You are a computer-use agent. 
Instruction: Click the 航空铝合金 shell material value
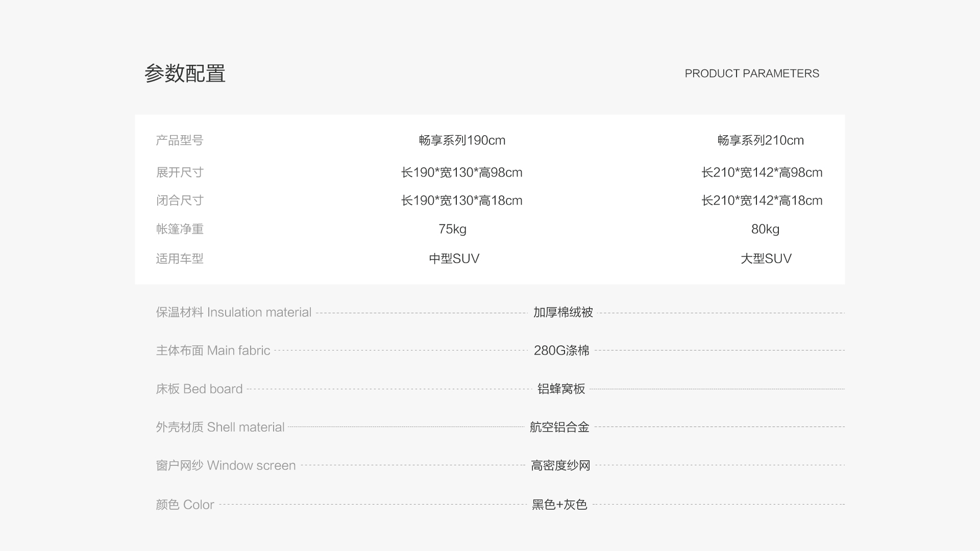pos(559,427)
